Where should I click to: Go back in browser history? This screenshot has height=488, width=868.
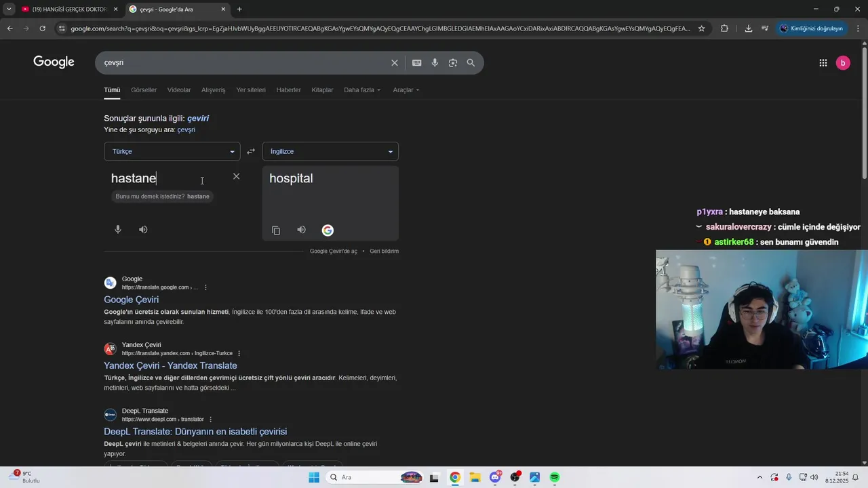pos(9,28)
